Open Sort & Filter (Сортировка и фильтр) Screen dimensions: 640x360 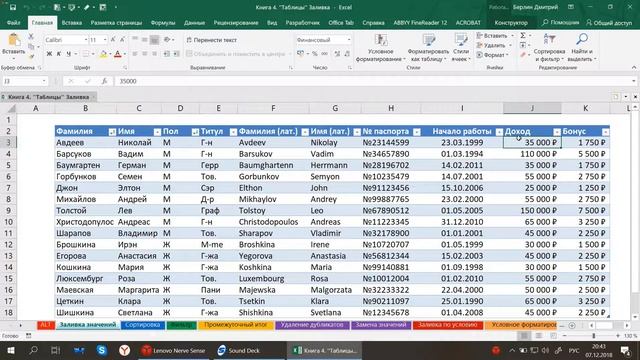click(x=549, y=48)
